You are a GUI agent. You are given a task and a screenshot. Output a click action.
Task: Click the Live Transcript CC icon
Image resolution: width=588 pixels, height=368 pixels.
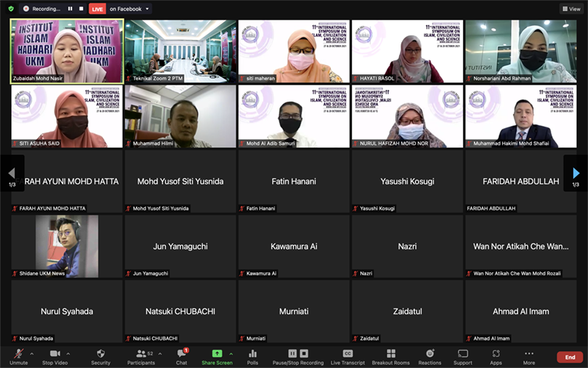click(x=348, y=354)
